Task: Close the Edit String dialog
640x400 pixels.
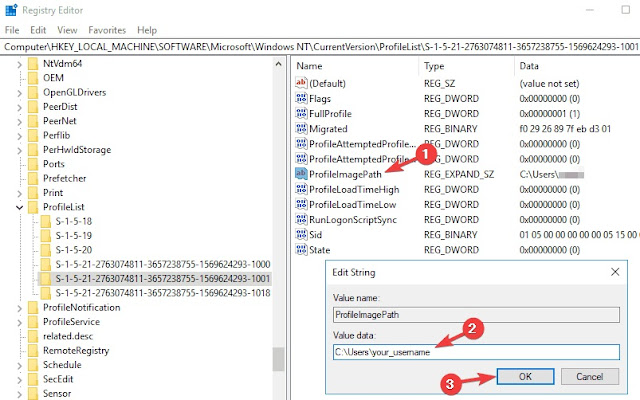Action: 615,272
